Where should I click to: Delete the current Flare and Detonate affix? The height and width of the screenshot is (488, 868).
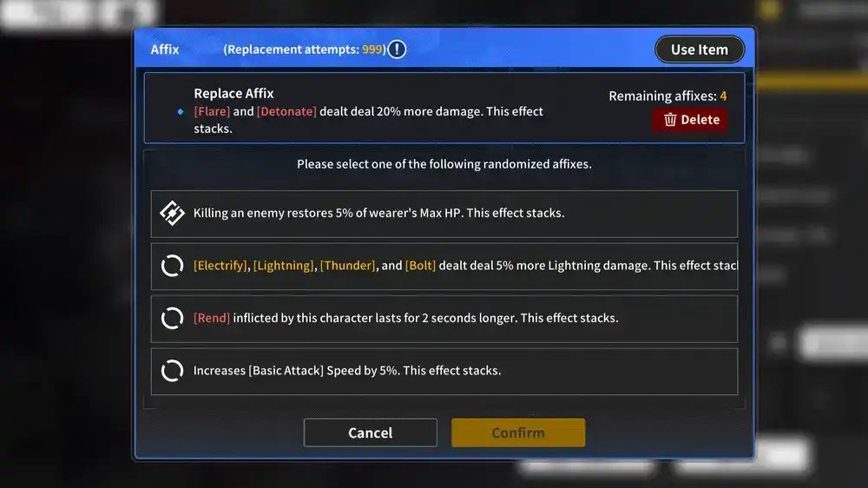690,120
